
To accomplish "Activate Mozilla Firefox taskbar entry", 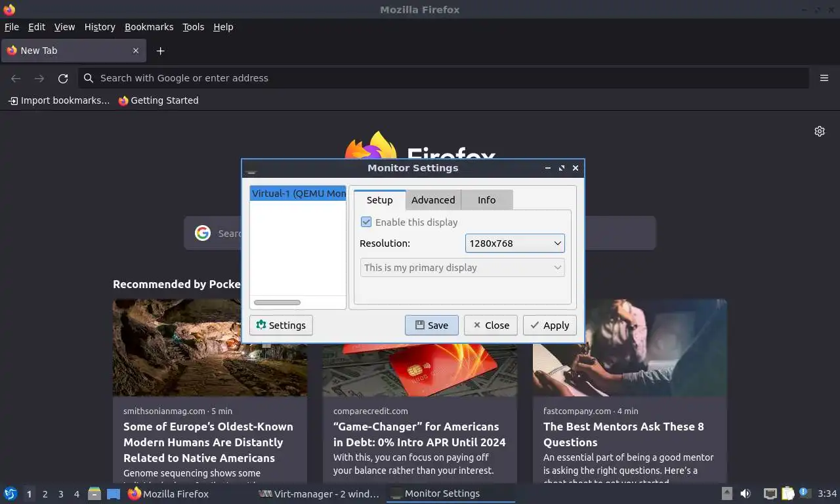I will coord(189,493).
